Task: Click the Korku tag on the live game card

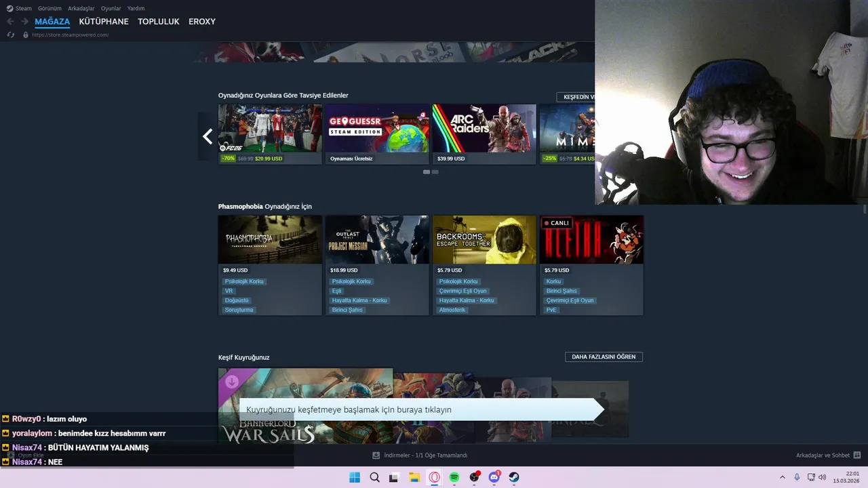Action: (553, 281)
